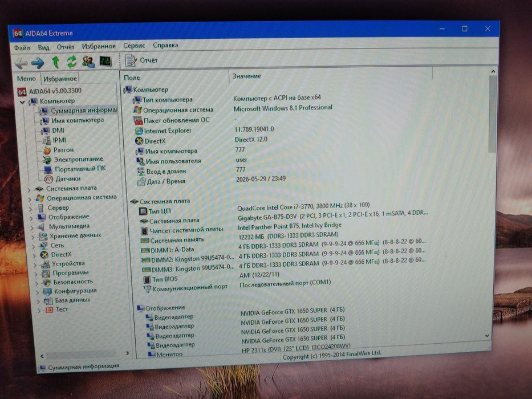Click the Отчёт report toolbar button
This screenshot has width=532, height=399.
pyautogui.click(x=141, y=60)
